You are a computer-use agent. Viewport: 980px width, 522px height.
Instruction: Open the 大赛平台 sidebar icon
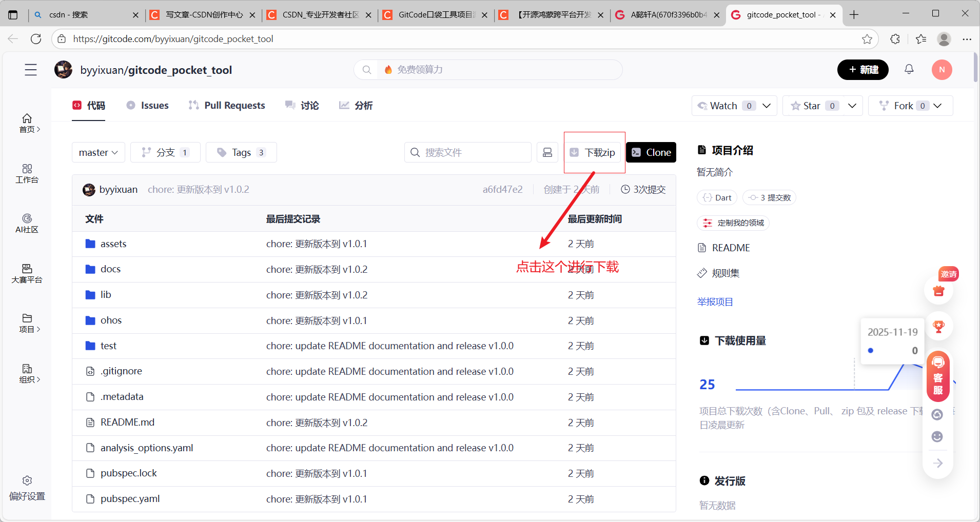click(27, 274)
